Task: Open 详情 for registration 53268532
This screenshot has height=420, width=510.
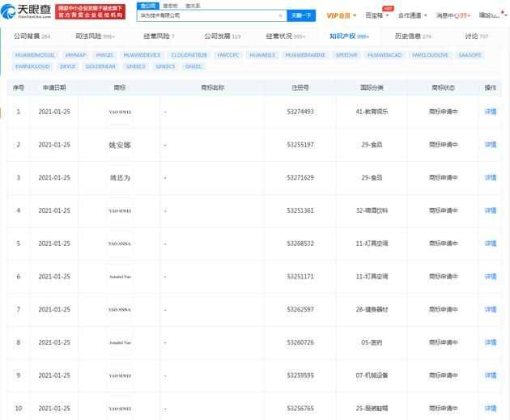Action: pos(490,244)
